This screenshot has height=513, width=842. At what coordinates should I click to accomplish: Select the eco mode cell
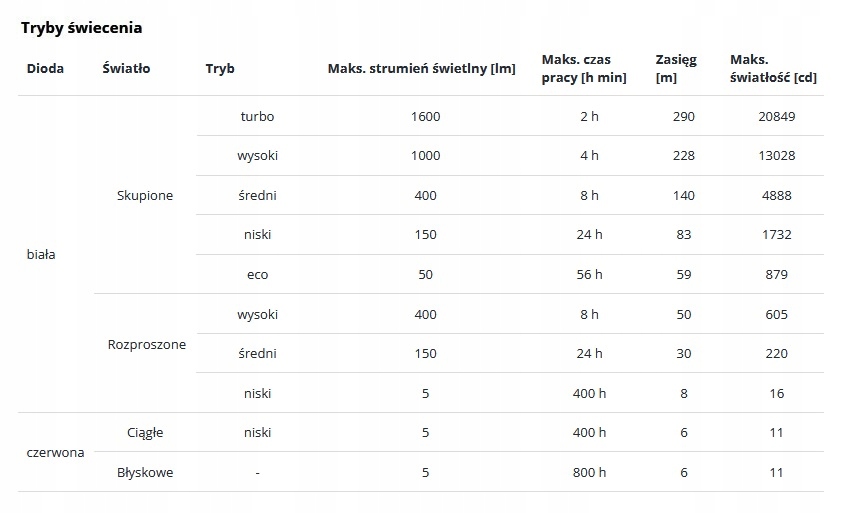click(257, 274)
